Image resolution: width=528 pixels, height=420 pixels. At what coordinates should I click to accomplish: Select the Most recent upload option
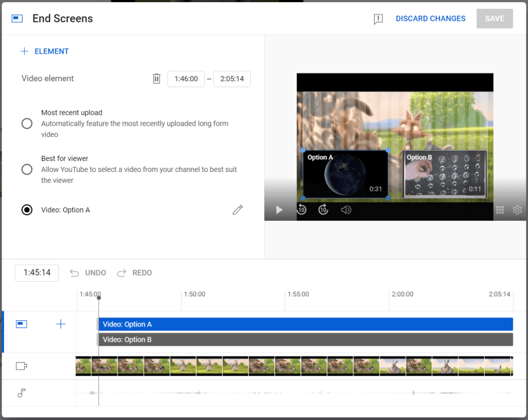(27, 123)
